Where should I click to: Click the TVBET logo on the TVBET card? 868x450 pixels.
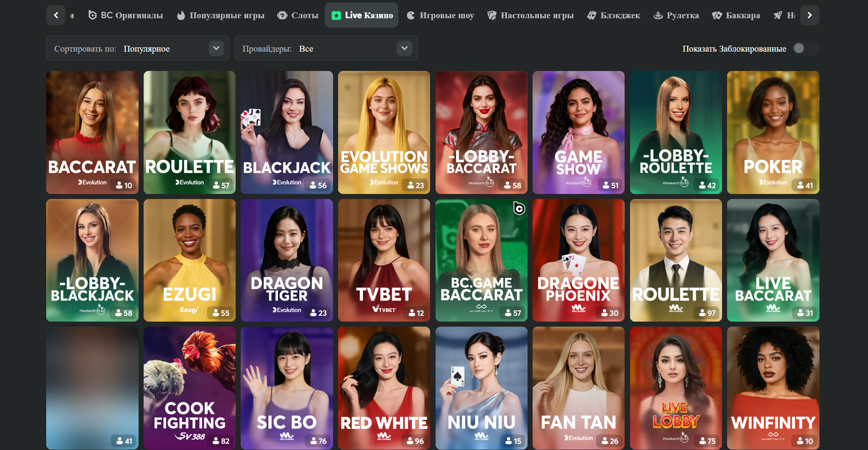tap(384, 309)
